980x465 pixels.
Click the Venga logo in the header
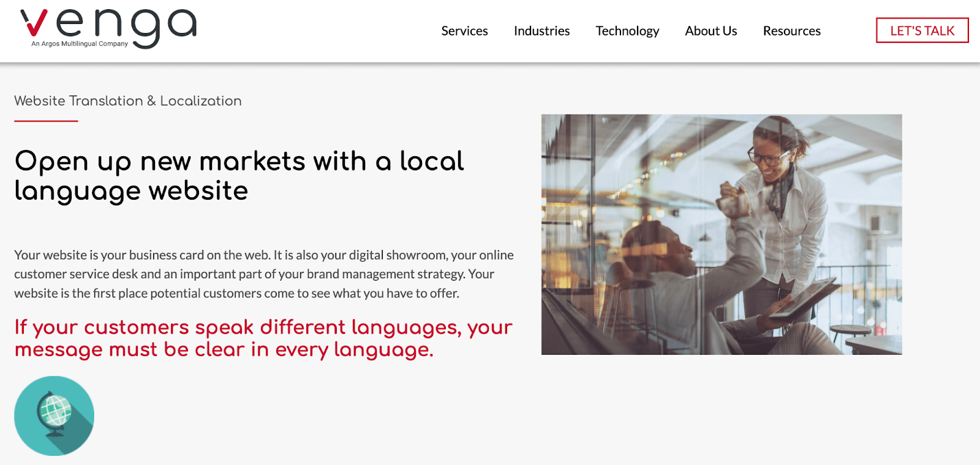(x=108, y=28)
